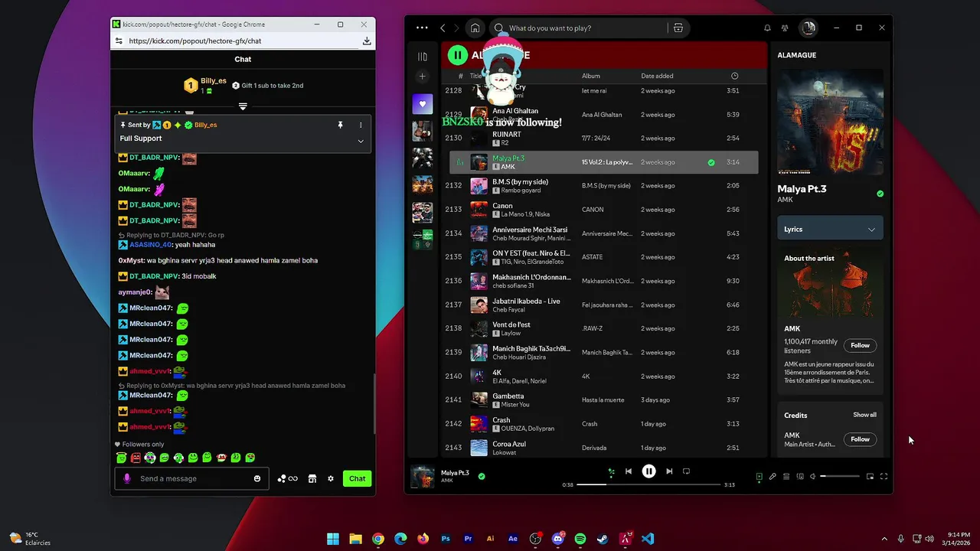Enter full screen mode in Spotify
The width and height of the screenshot is (980, 551).
click(x=884, y=477)
